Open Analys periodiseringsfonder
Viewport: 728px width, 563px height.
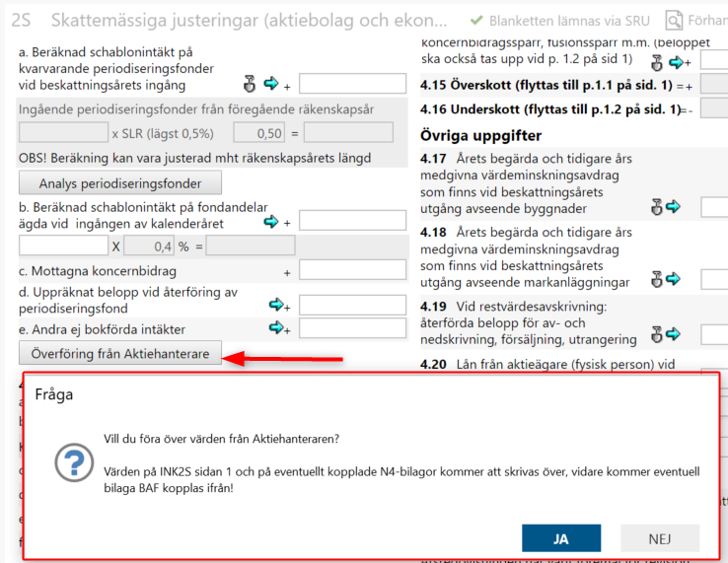[119, 182]
